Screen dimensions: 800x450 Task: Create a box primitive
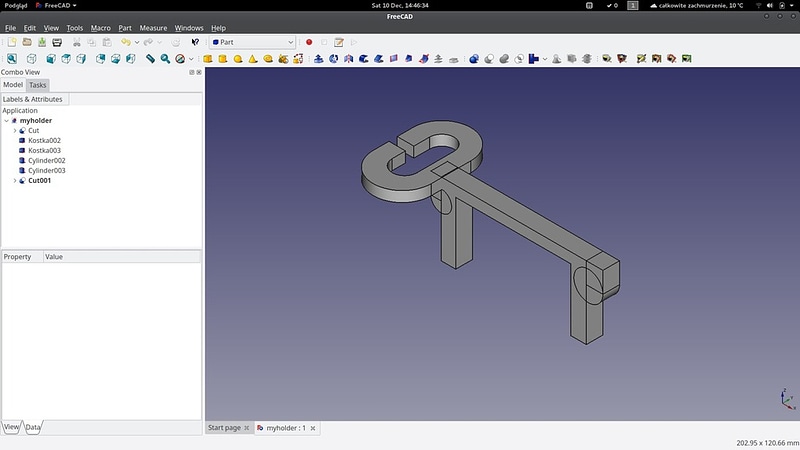click(208, 59)
